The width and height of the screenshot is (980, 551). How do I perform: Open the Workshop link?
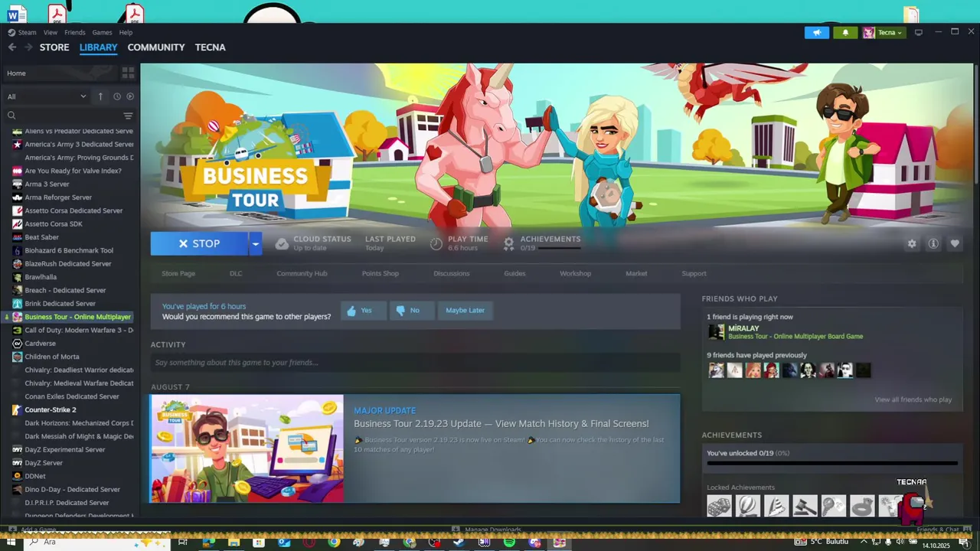tap(575, 273)
